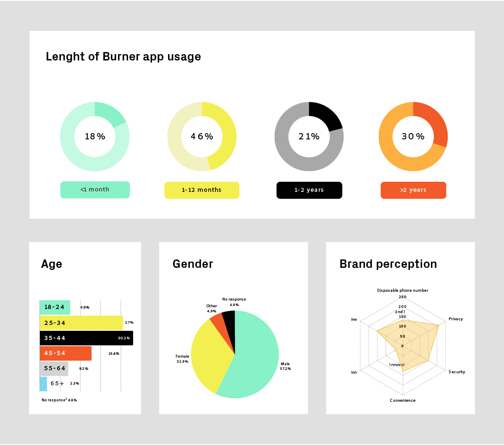Click the 18% donut chart center
This screenshot has height=445, width=504.
click(95, 136)
